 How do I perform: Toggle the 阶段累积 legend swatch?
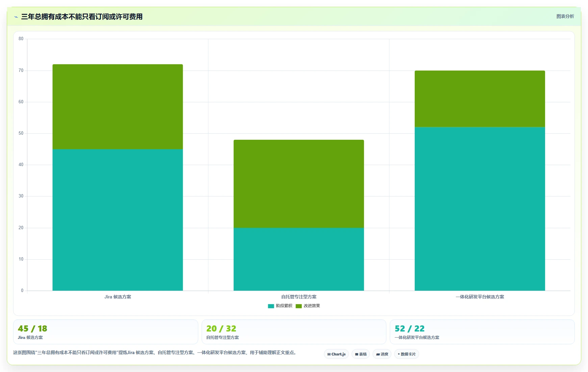coord(271,306)
